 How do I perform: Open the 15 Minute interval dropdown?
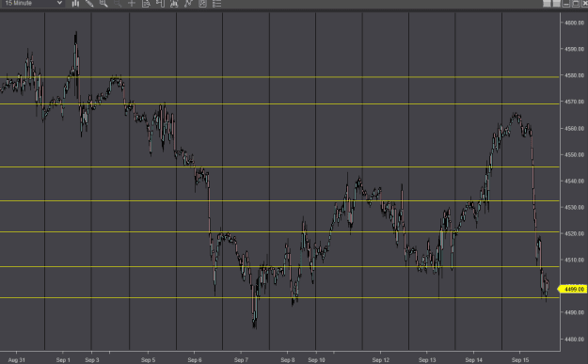point(33,4)
